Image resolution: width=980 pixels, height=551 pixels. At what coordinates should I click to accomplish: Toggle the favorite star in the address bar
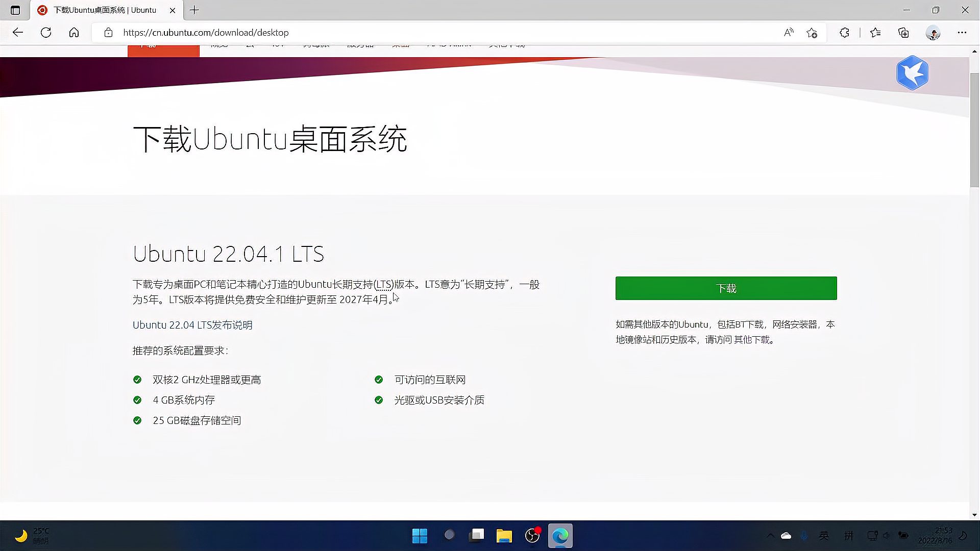point(812,32)
